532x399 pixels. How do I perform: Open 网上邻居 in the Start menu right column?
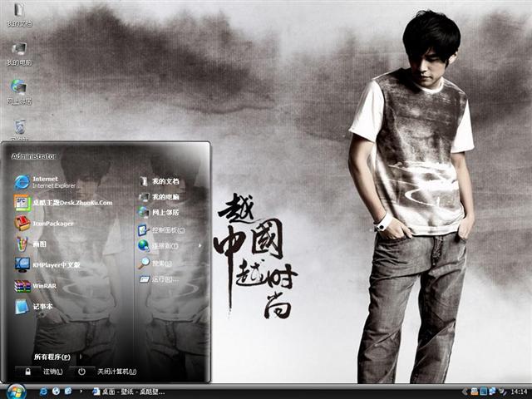click(x=159, y=213)
